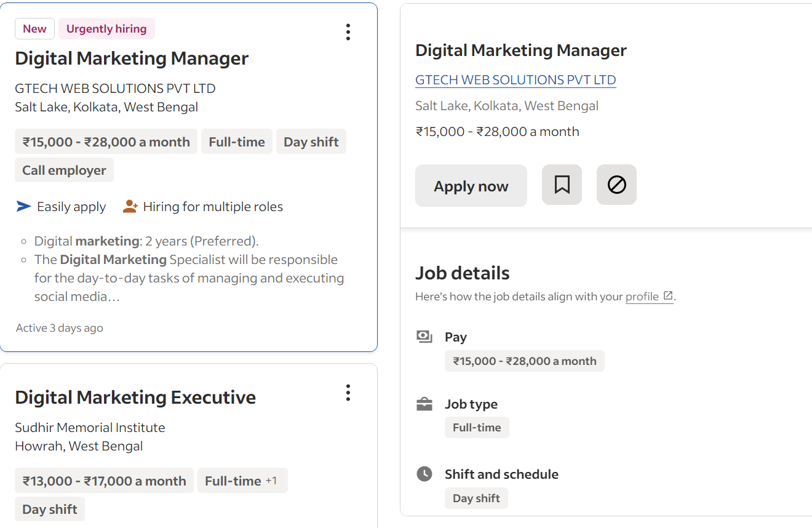Click GTECH WEB SOLUTIONS name on job card
The image size is (812, 528).
pos(115,89)
